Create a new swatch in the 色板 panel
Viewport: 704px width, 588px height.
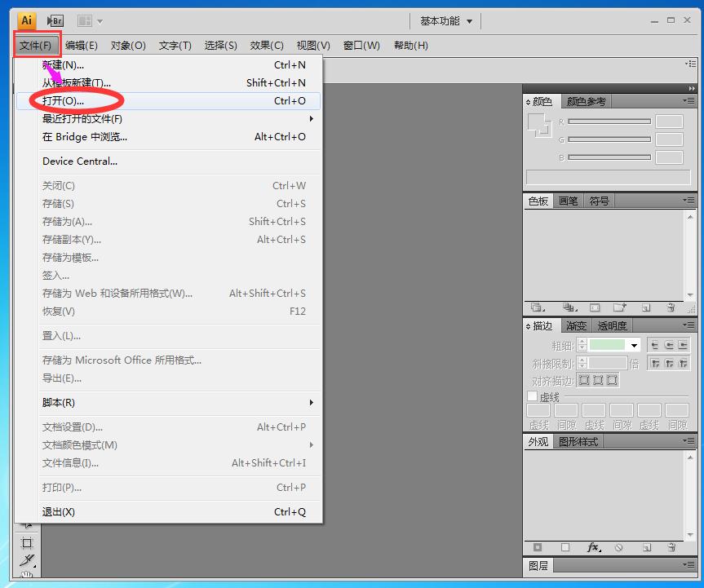[645, 307]
